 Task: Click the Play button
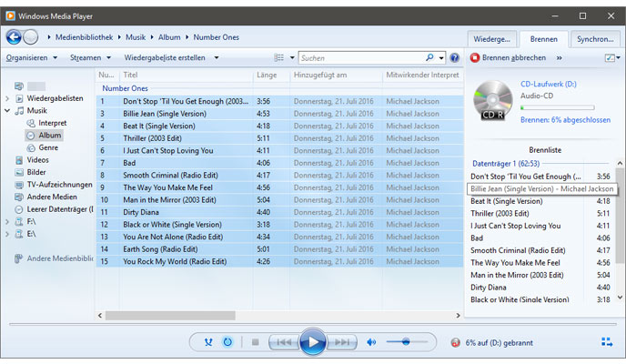click(x=311, y=342)
